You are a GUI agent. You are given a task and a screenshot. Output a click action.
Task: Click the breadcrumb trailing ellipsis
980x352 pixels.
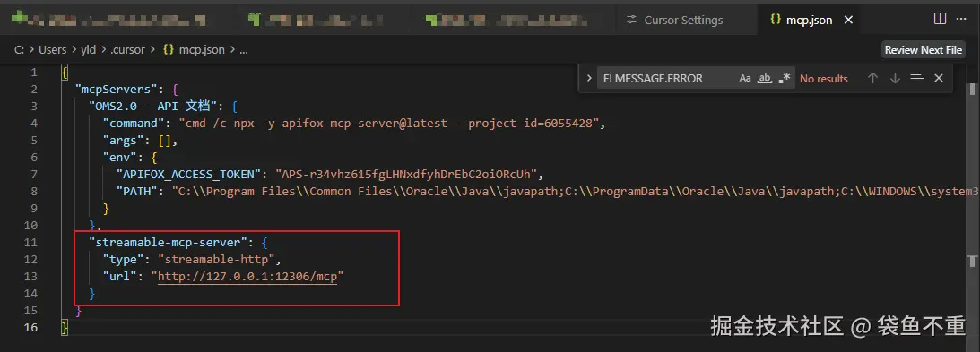(244, 50)
